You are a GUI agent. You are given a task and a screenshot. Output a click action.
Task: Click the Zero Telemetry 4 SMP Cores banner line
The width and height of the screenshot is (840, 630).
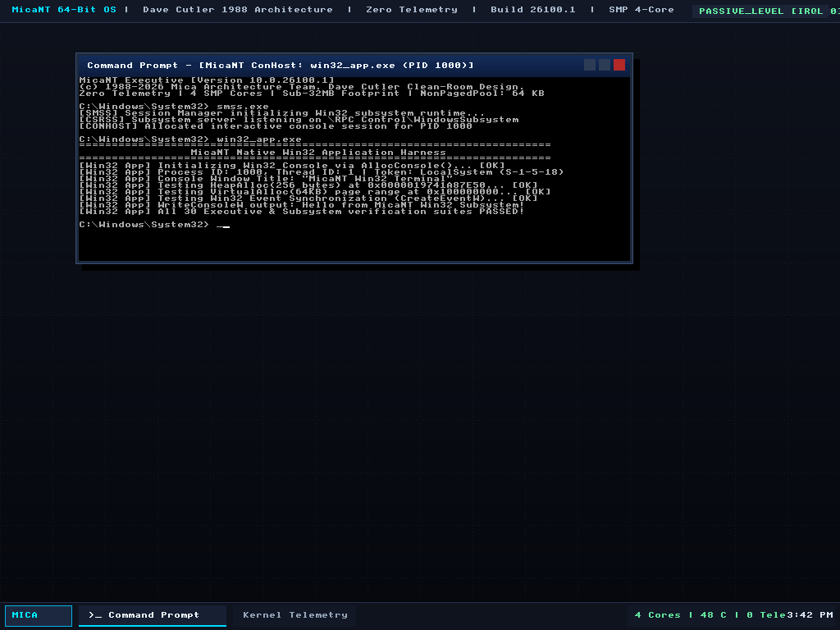point(312,94)
